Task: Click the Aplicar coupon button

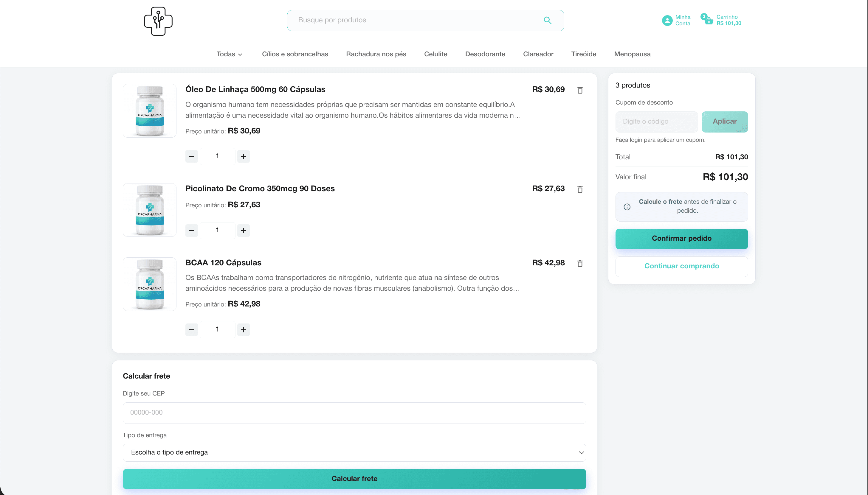Action: 725,122
